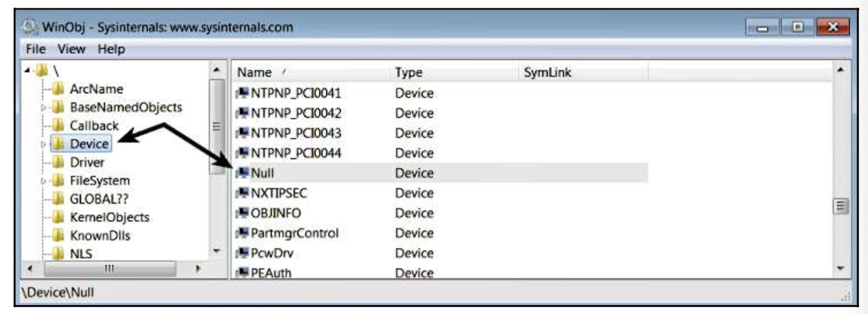Click the KnownDlls folder icon
The height and width of the screenshot is (314, 868).
point(58,235)
